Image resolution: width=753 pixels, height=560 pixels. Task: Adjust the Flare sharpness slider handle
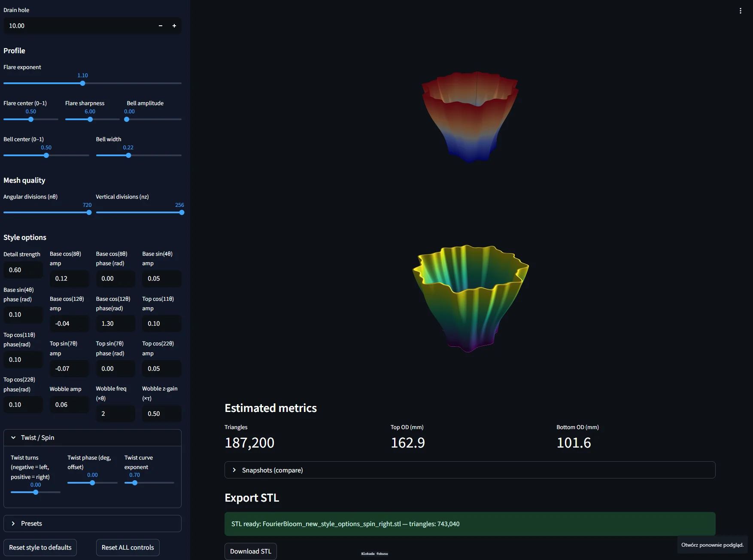[x=90, y=119]
